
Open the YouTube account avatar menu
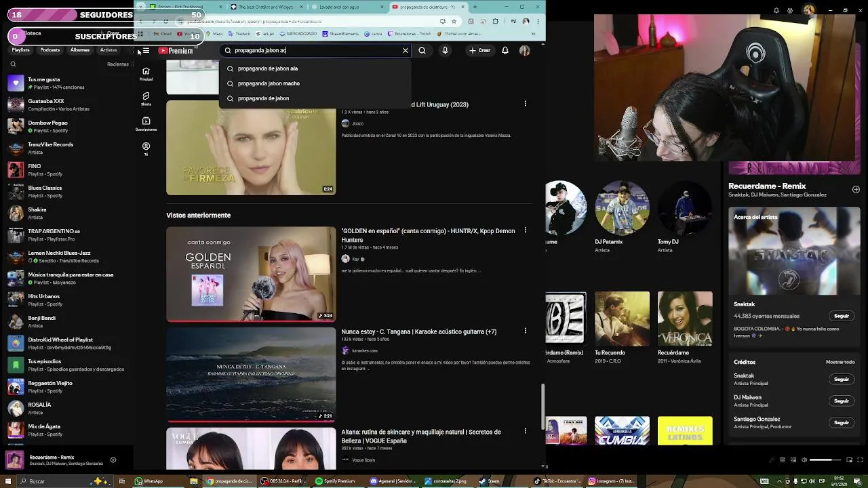tap(525, 50)
